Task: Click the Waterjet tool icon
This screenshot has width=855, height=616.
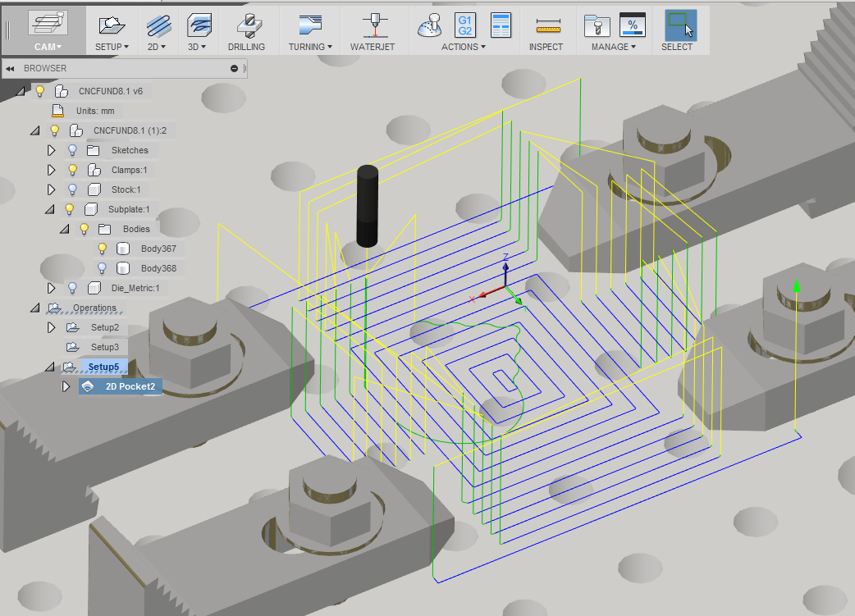Action: [375, 25]
